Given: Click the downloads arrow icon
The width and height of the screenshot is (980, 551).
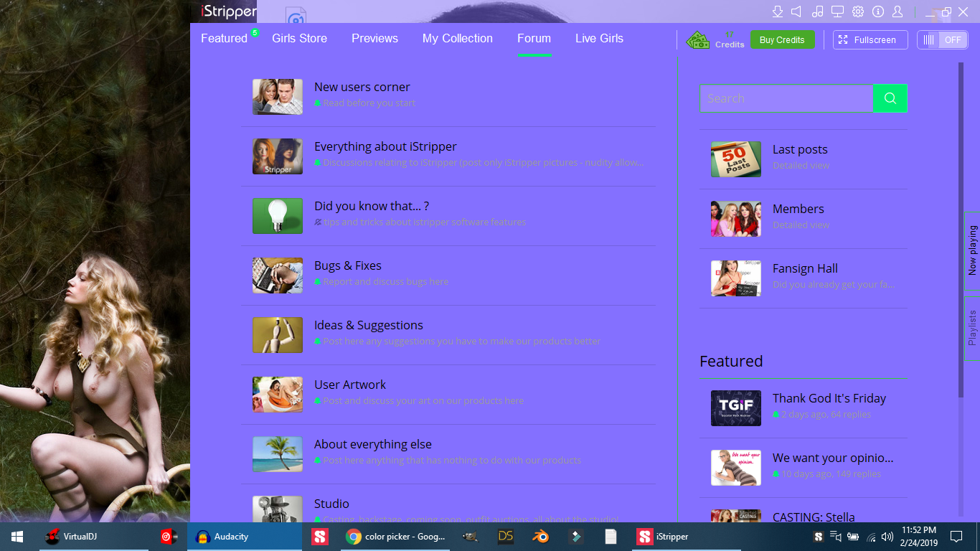Looking at the screenshot, I should coord(777,11).
